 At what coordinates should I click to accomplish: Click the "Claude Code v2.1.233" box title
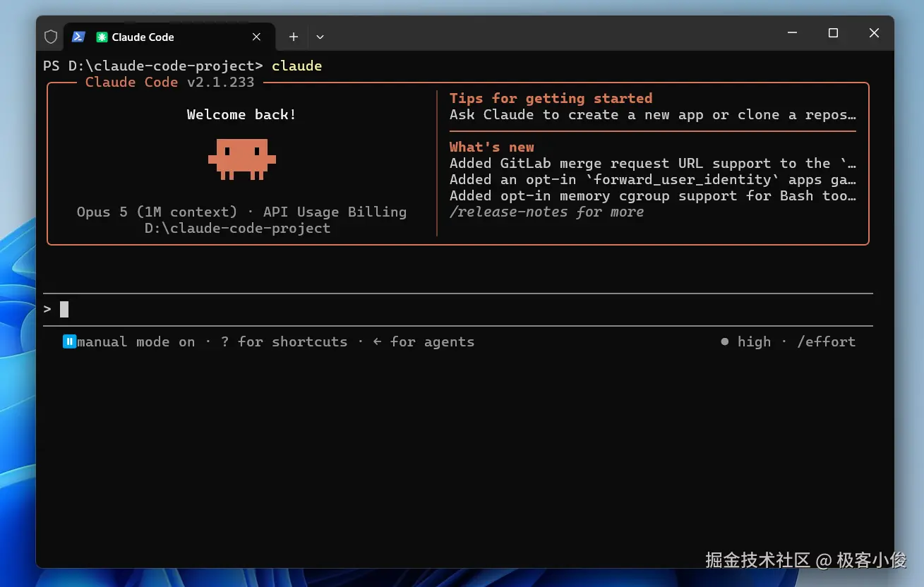click(x=169, y=82)
